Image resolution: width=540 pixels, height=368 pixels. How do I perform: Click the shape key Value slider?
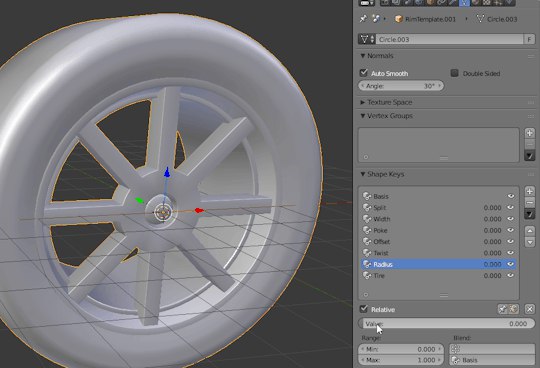pyautogui.click(x=447, y=324)
